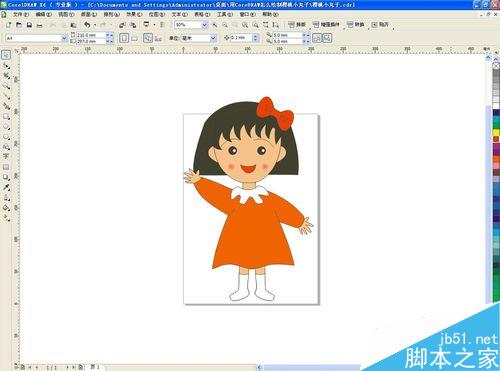This screenshot has width=500, height=371.
Task: Toggle landscape page orientation
Action: pos(134,38)
